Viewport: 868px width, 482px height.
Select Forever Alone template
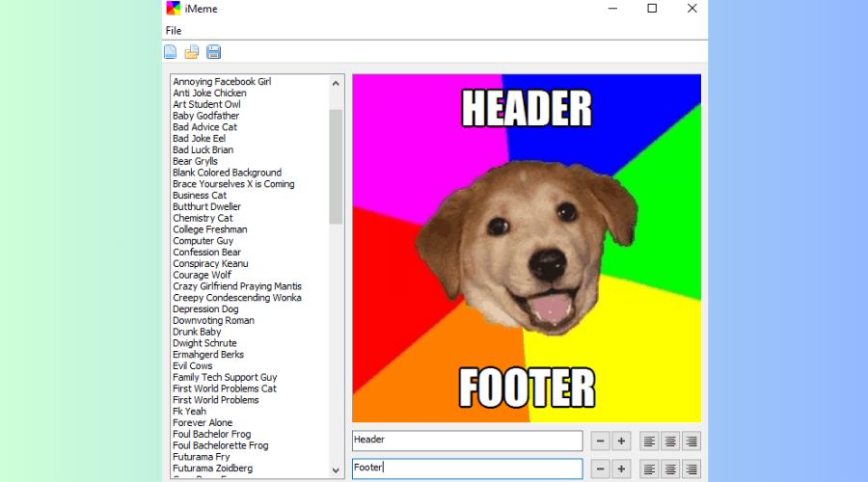203,423
